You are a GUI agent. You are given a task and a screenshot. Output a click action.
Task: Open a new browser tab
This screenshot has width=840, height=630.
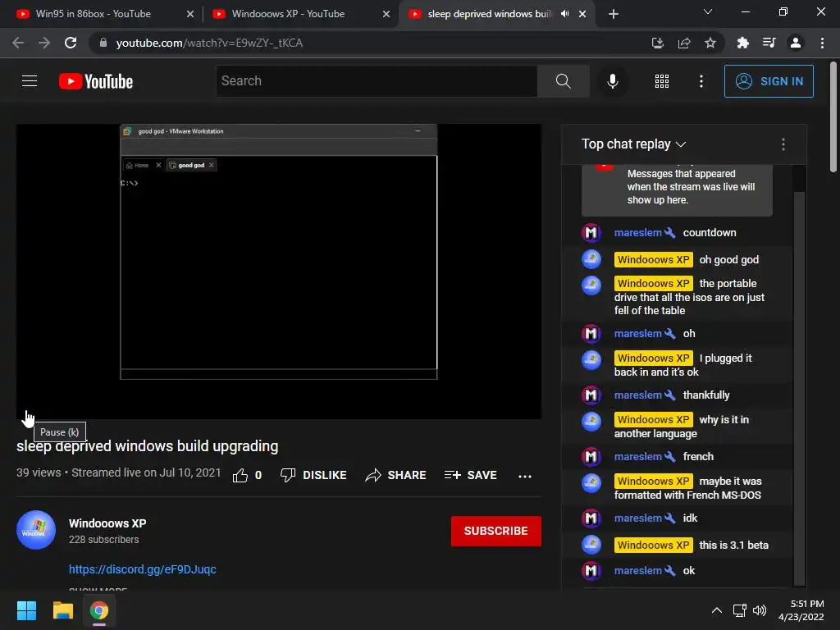(x=614, y=15)
